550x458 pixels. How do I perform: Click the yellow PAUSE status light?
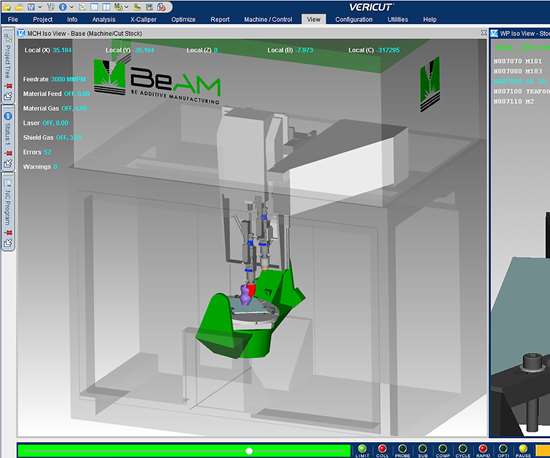[523, 449]
